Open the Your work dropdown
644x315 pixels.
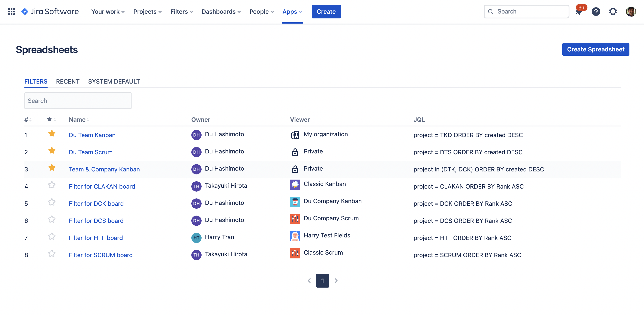click(108, 12)
